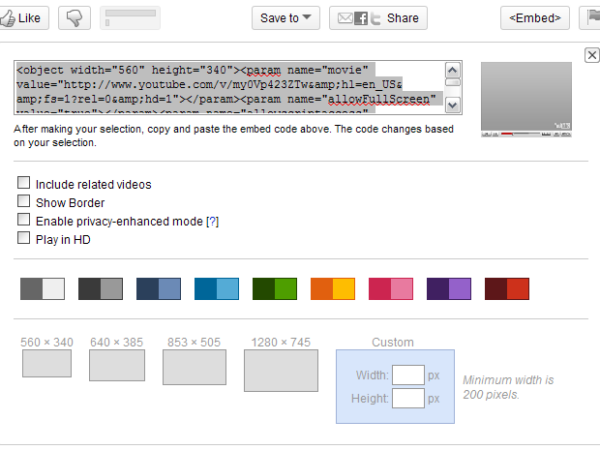This screenshot has height=450, width=600.
Task: Click the Embed button
Action: pos(535,18)
